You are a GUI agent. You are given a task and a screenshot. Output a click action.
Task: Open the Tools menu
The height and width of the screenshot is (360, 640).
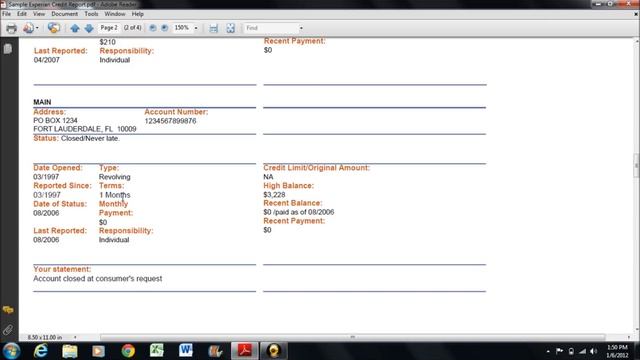tap(91, 14)
